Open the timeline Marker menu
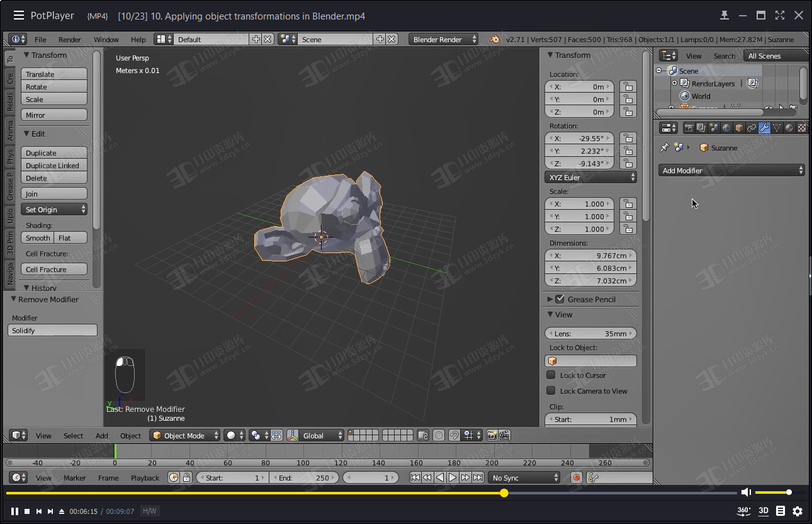 pos(74,477)
